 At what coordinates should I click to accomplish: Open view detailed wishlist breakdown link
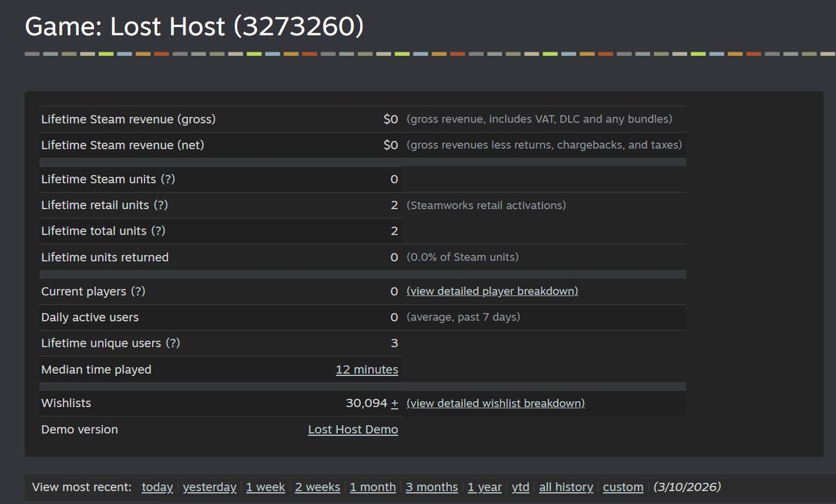tap(495, 403)
